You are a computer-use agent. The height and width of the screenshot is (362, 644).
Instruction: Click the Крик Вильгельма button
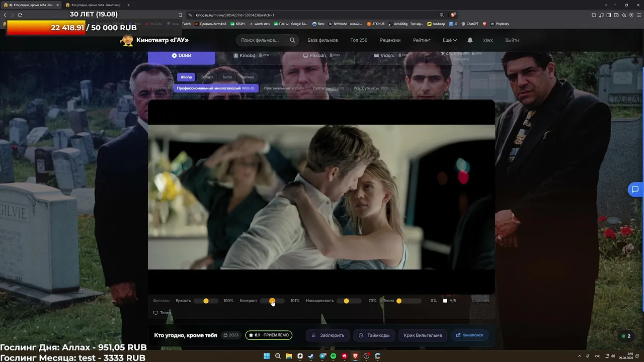pos(423,335)
